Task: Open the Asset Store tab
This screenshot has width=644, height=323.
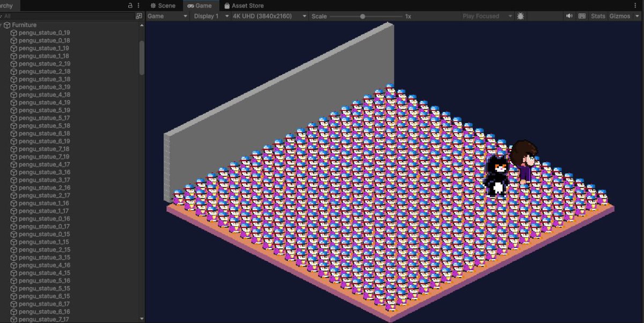Action: point(244,5)
